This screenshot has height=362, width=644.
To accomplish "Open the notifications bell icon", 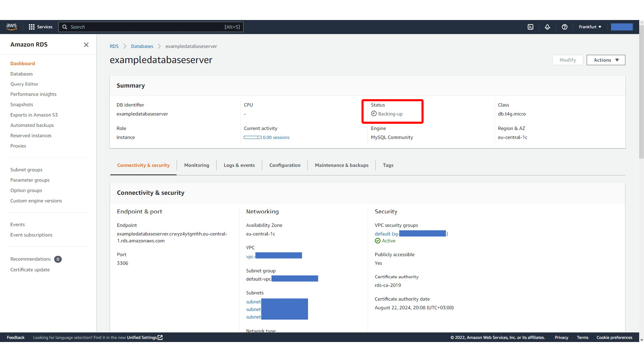I will tap(547, 27).
